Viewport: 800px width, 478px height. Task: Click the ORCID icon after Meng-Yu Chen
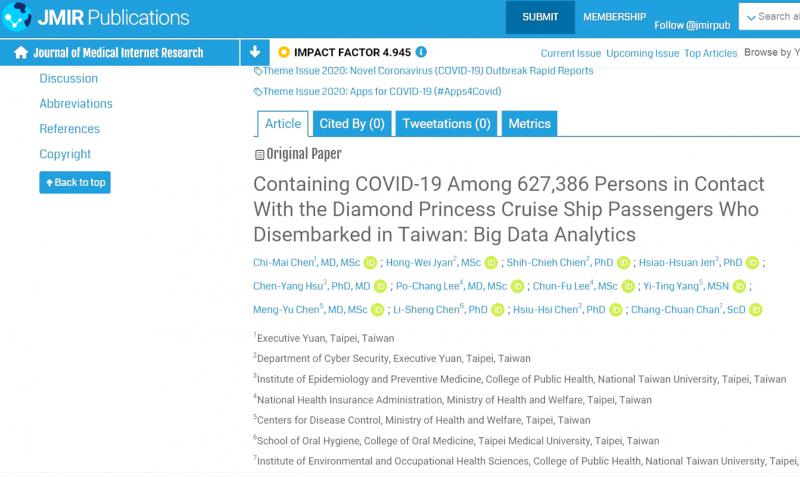(377, 310)
